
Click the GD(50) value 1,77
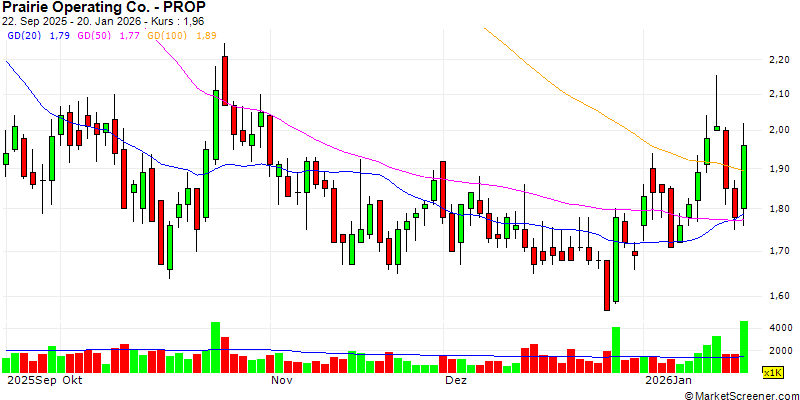point(129,36)
